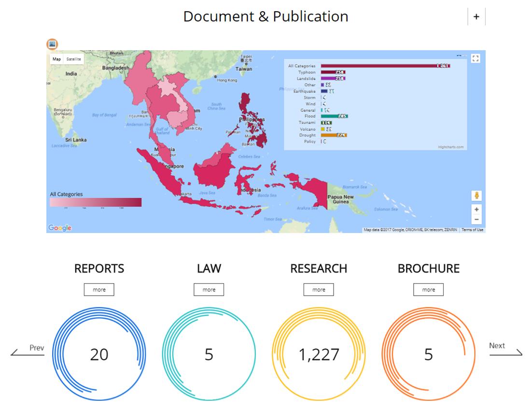Screen dimensions: 532x410
Task: Open more Law documents
Action: pyautogui.click(x=209, y=290)
